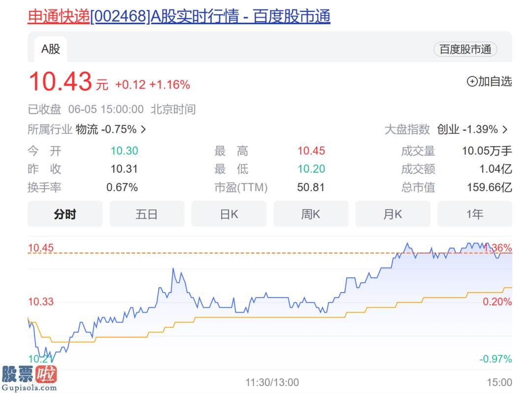Show the 1年 chart tab

(x=475, y=214)
